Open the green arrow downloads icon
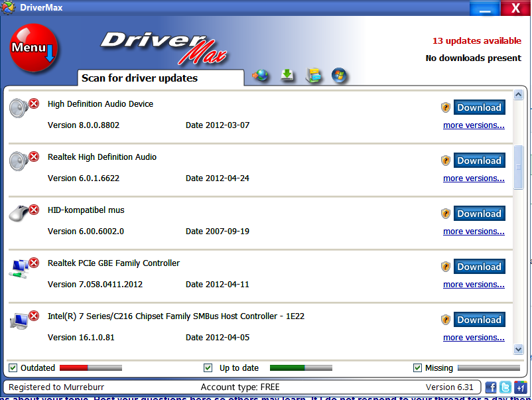532x400 pixels. point(287,75)
